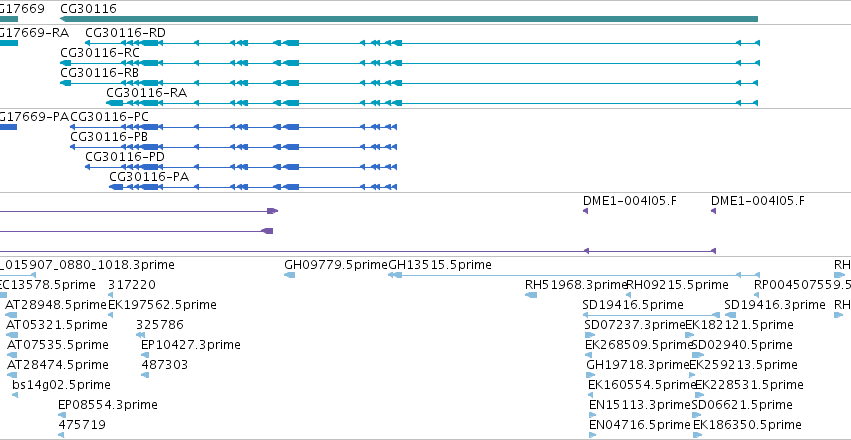Select the RH51968.3prime arrow glyph
The width and height of the screenshot is (851, 440).
coord(531,295)
